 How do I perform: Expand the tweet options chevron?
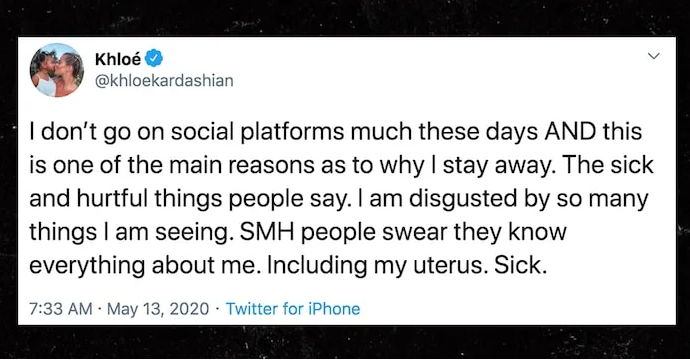pos(654,56)
